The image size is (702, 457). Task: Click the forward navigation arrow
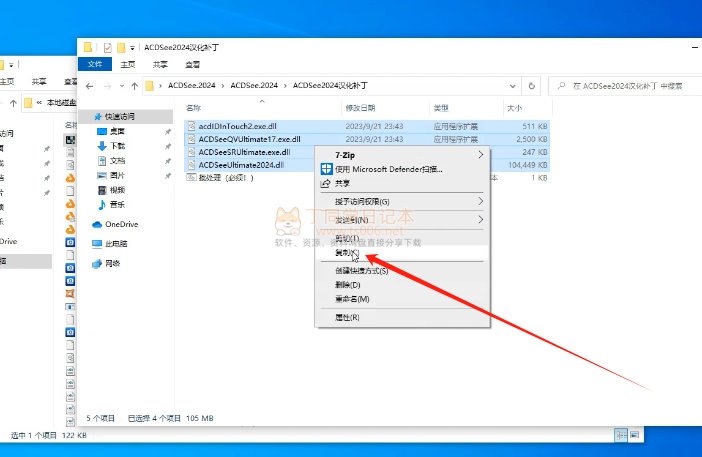107,86
